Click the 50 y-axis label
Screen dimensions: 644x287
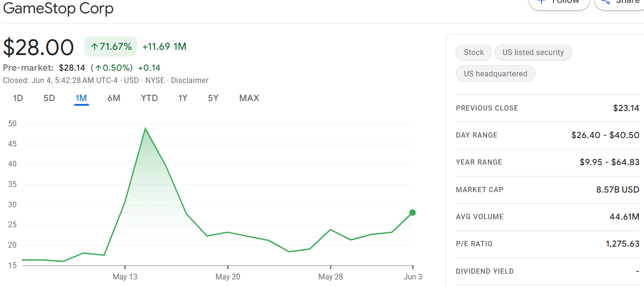[12, 124]
